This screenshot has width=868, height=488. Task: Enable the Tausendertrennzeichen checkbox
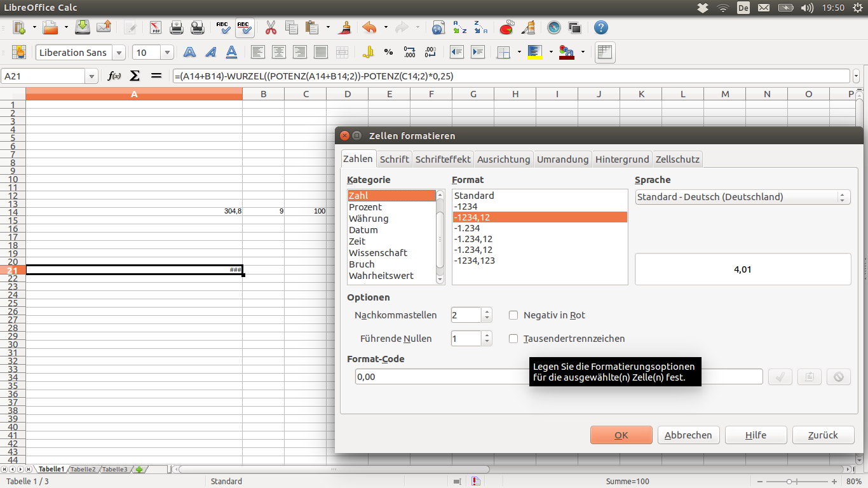513,339
